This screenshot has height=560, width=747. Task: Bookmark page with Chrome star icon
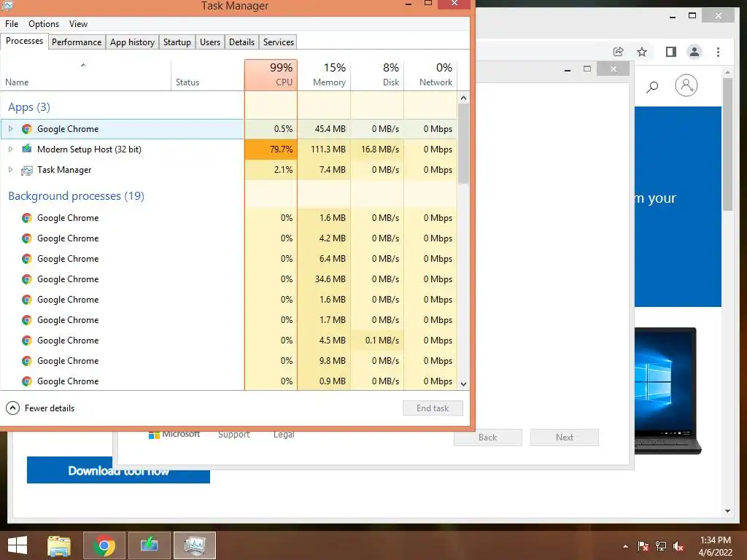click(642, 52)
